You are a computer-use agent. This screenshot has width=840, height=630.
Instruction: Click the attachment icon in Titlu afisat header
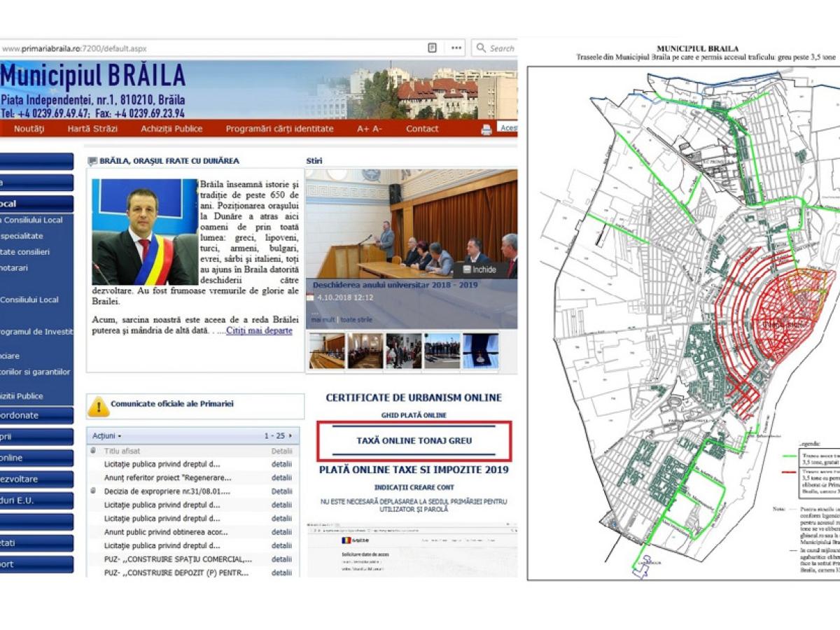point(94,451)
